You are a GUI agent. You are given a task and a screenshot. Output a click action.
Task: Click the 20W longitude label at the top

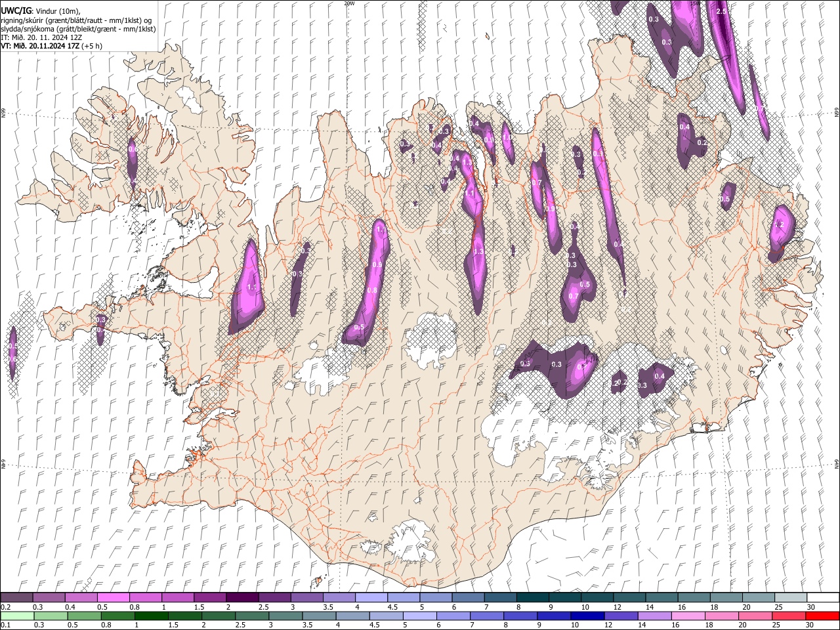point(349,3)
